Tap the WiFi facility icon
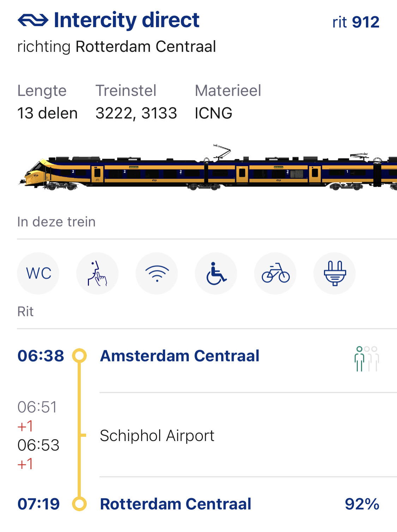Viewport: 397px width, 532px height. coord(157,273)
